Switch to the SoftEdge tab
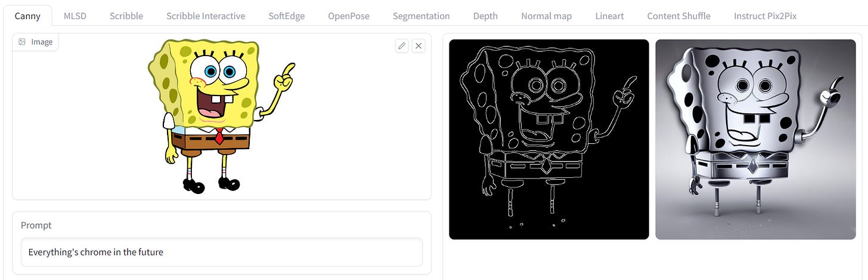Image resolution: width=868 pixels, height=280 pixels. (x=287, y=16)
